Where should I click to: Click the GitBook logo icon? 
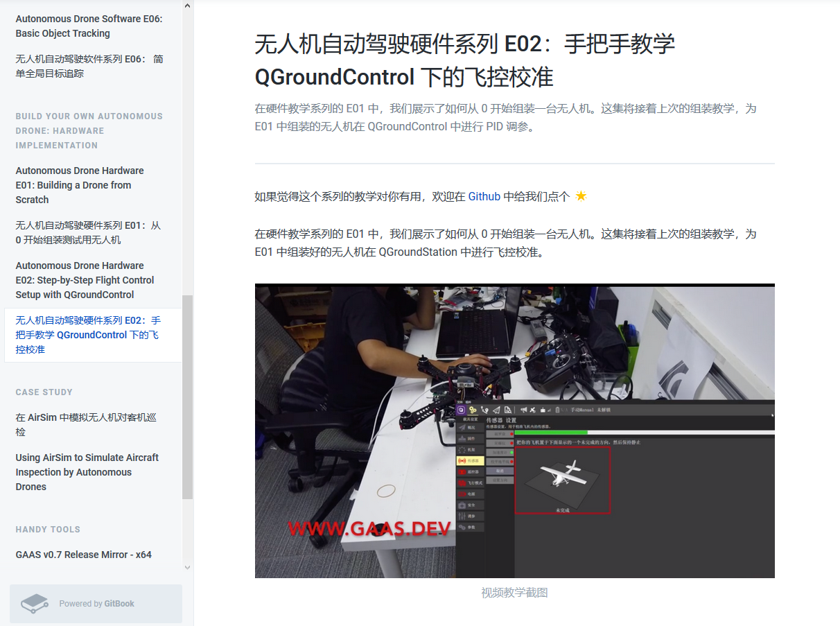34,604
